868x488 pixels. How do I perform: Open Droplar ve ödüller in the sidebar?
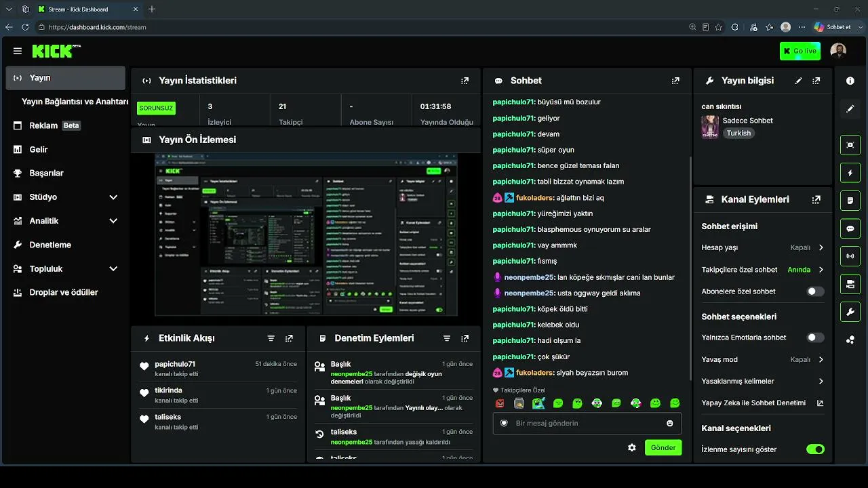point(65,293)
